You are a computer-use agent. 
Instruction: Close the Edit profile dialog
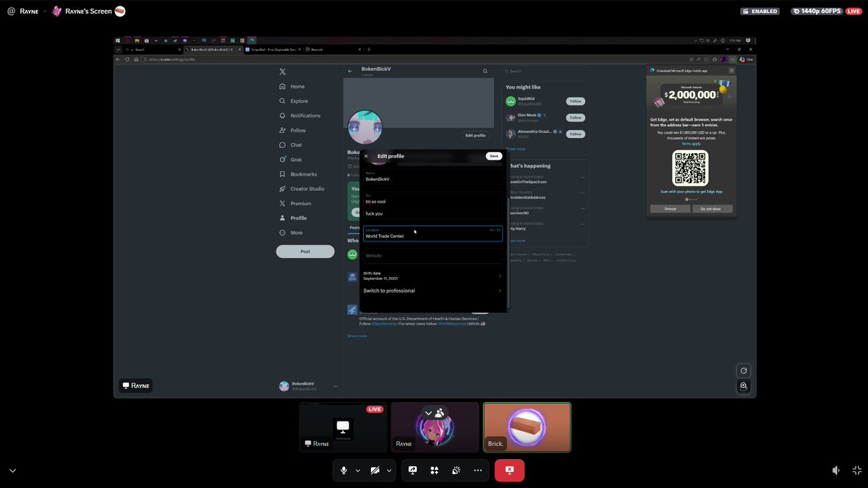pos(366,156)
